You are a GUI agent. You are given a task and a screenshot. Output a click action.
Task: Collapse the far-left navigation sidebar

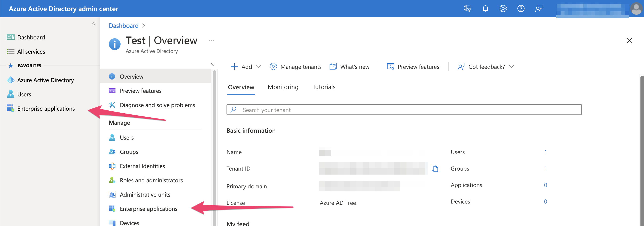94,24
